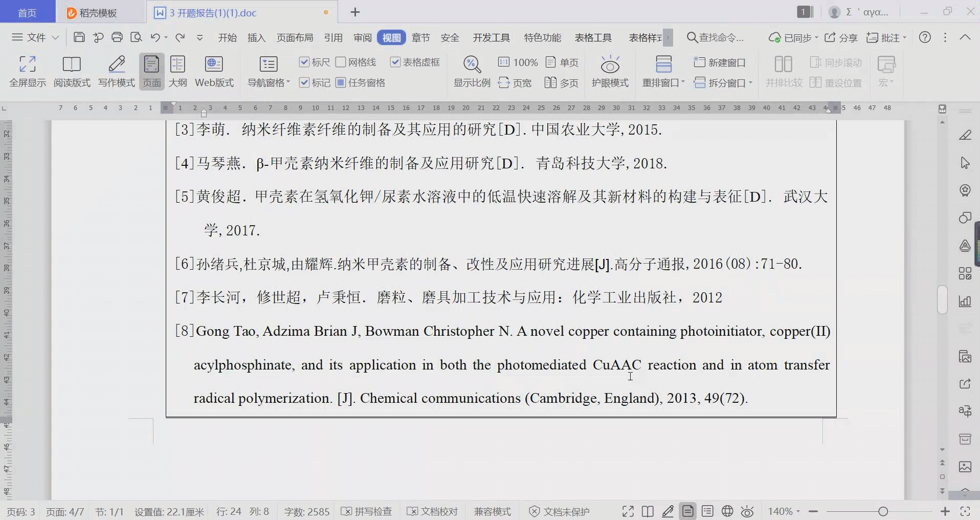Click status bar eye protection icon

point(747,511)
